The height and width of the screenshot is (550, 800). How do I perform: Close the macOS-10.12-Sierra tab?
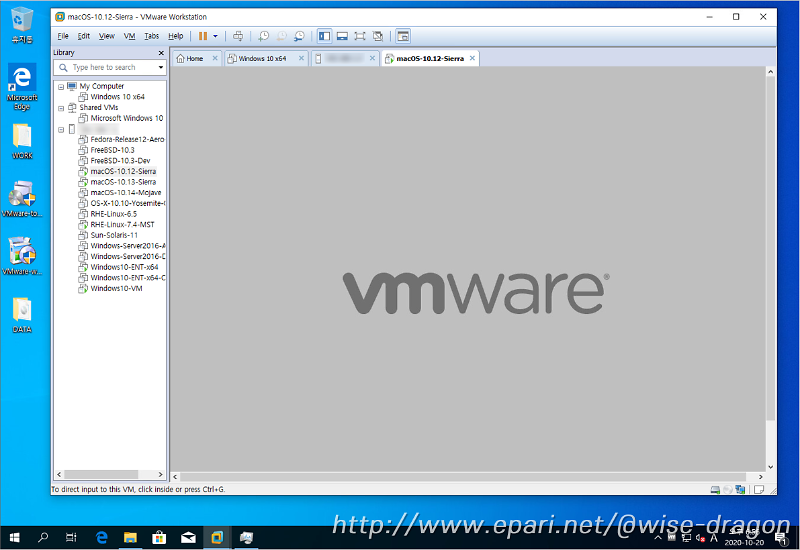pos(472,58)
